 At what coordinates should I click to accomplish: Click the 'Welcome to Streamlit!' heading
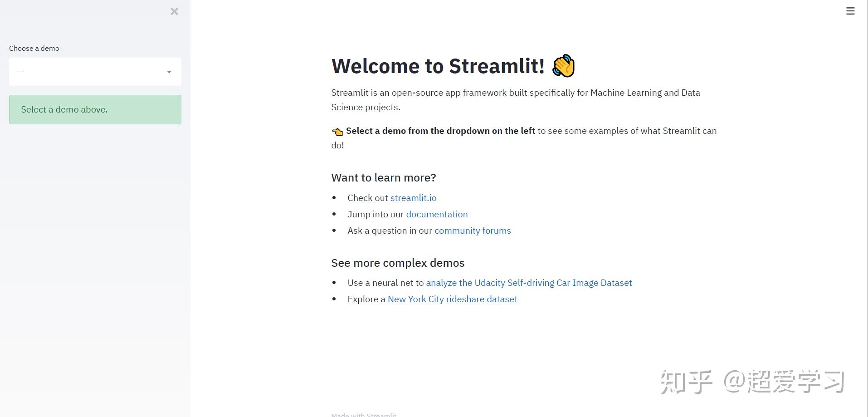(438, 66)
